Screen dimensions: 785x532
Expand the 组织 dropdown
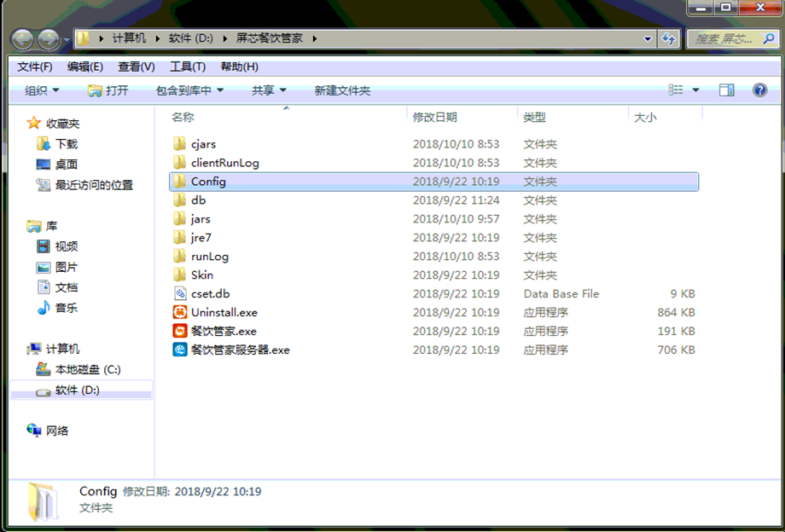(x=42, y=90)
